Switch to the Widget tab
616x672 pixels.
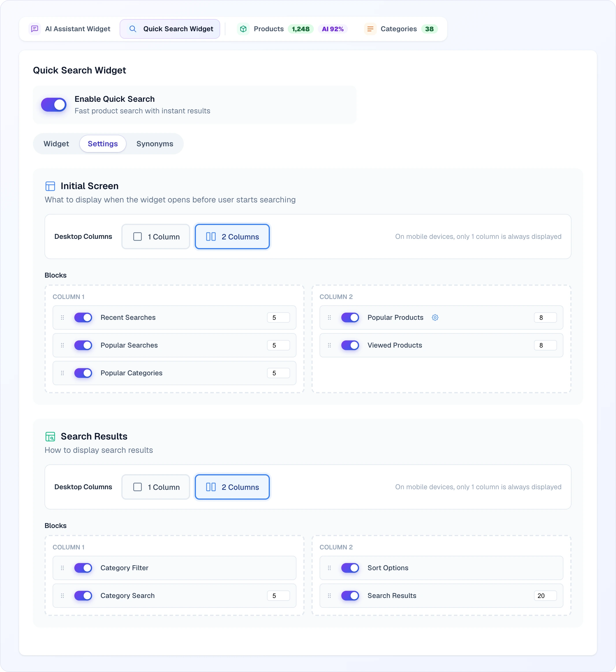click(x=56, y=144)
